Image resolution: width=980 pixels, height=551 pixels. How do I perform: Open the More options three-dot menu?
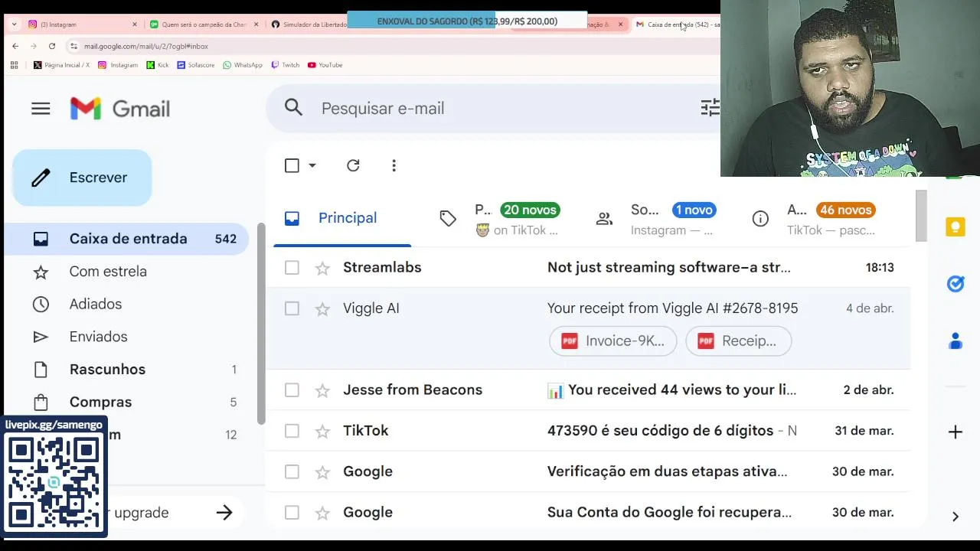(x=394, y=165)
